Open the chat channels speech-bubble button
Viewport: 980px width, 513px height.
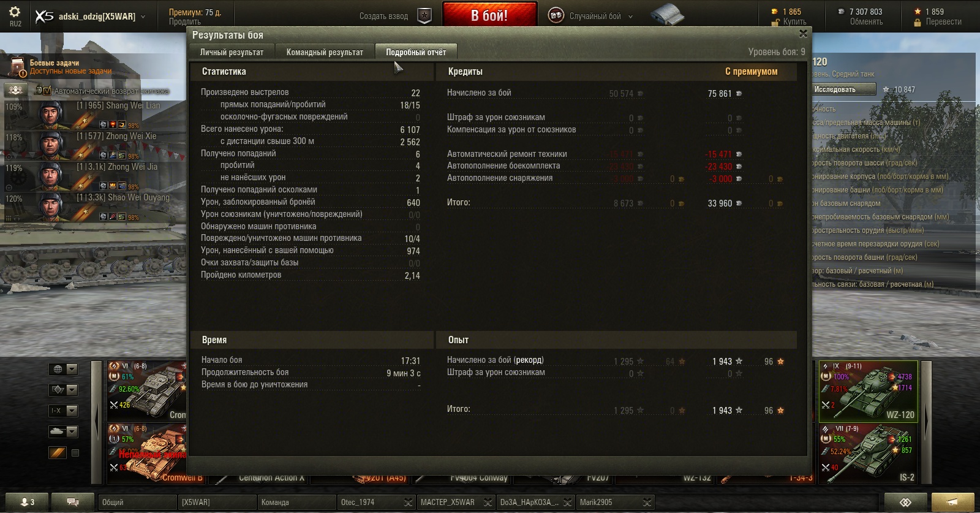pyautogui.click(x=73, y=502)
